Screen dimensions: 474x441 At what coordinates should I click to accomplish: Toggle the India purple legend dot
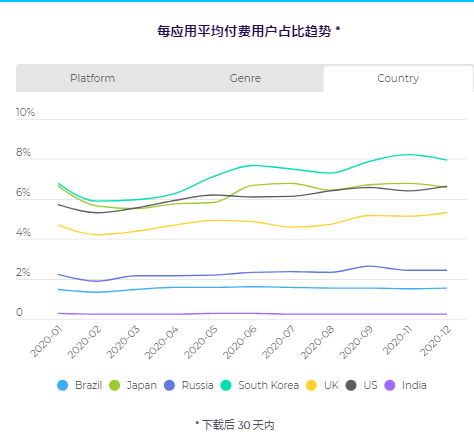390,385
